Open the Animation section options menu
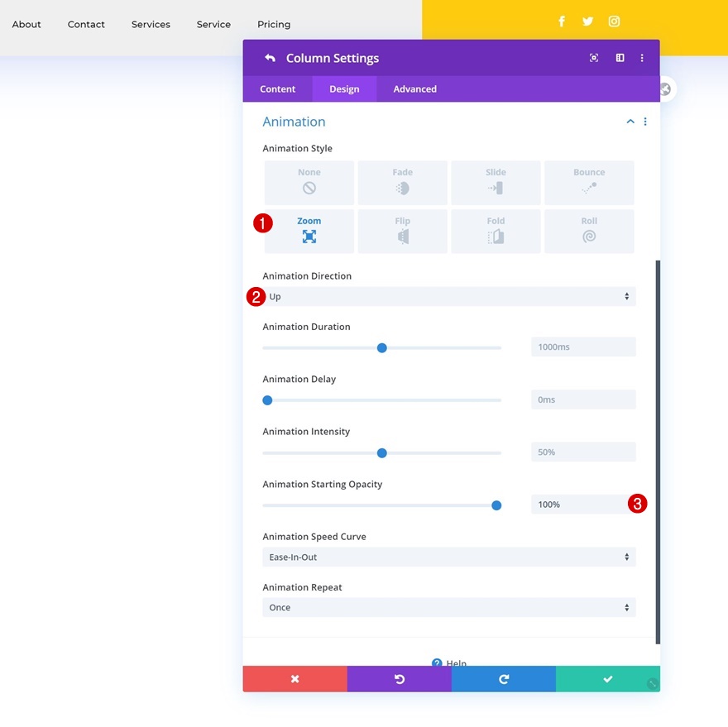The image size is (728, 727). point(645,122)
